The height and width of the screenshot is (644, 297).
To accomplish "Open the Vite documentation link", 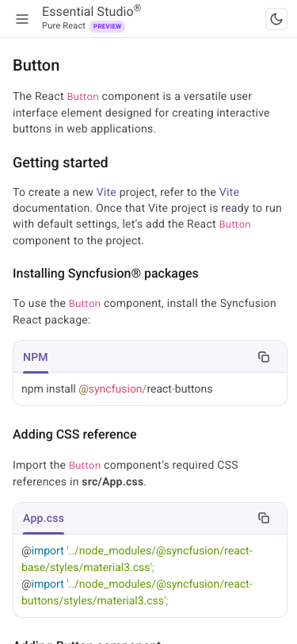I will tap(229, 192).
